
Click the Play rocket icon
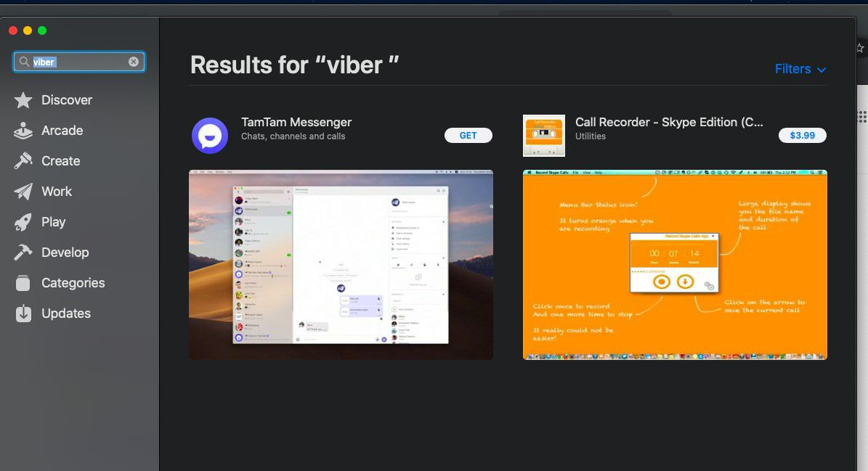coord(23,221)
